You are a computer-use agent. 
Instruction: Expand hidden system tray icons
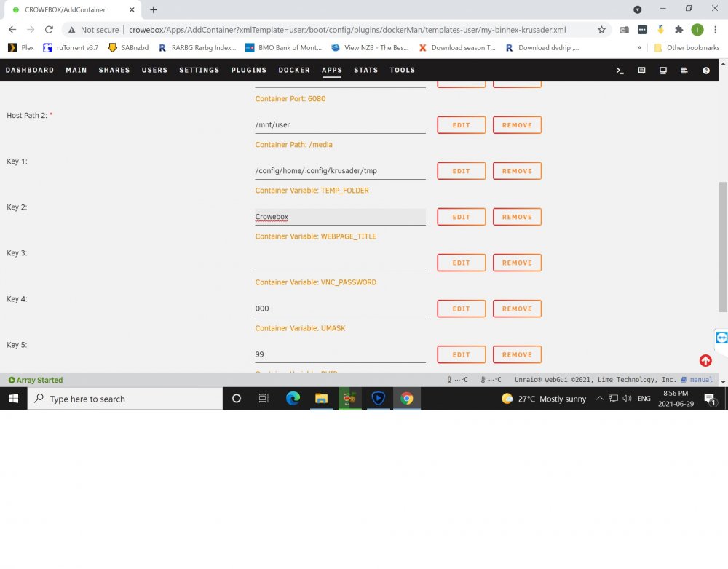click(x=599, y=398)
